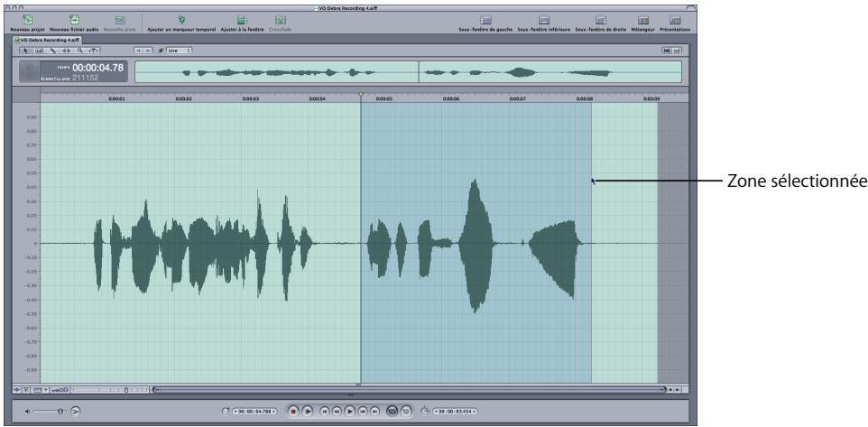Click the scrollbar right arrow

679,390
